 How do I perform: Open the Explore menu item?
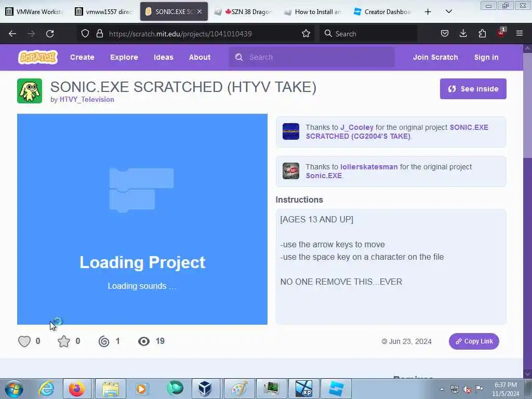click(x=124, y=57)
